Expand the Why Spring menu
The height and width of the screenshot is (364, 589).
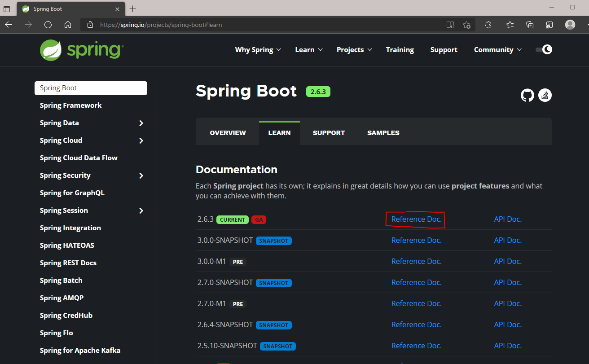coord(258,50)
